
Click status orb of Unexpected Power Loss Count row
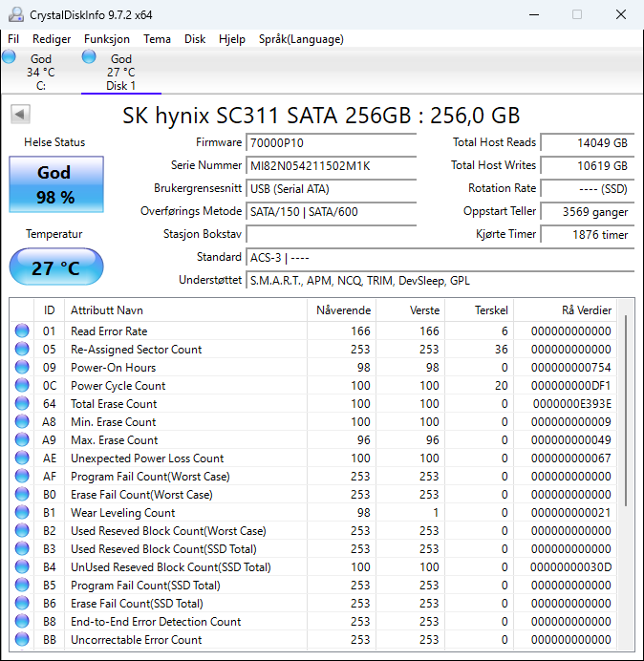[22, 458]
